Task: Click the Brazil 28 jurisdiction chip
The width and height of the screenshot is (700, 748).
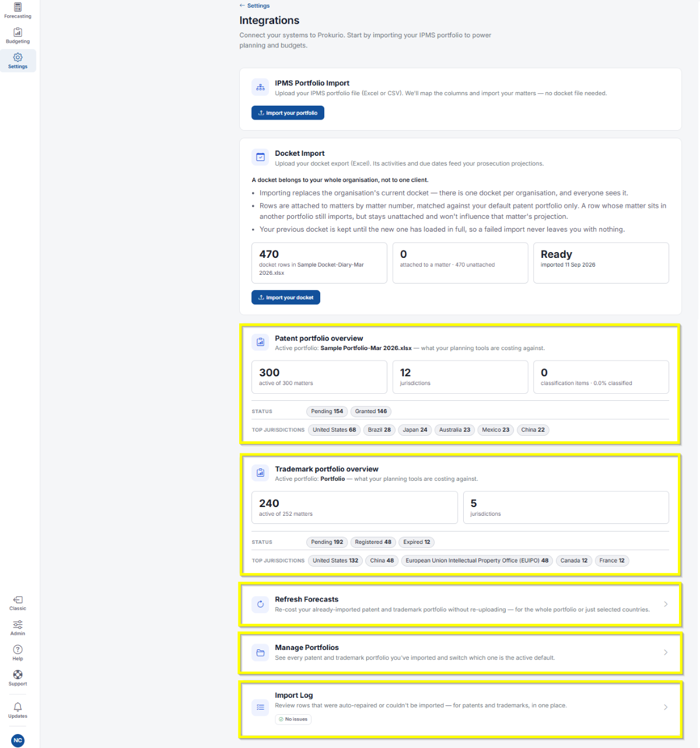Action: click(379, 430)
